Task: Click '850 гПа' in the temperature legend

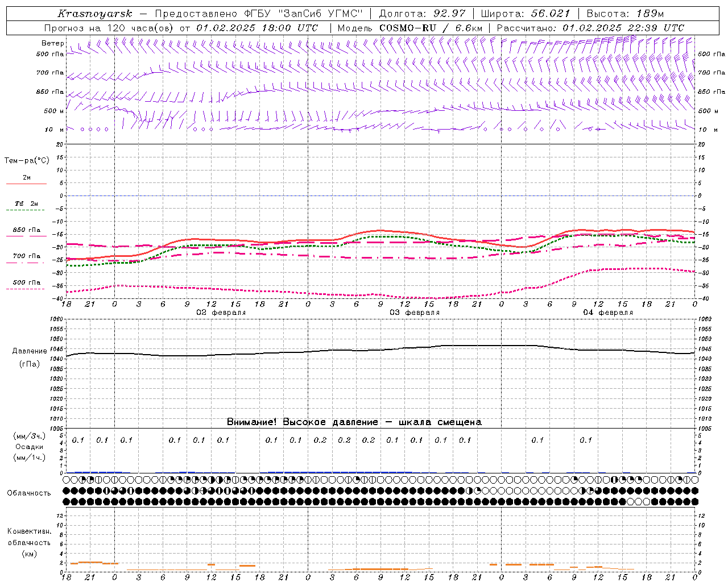Action: coord(27,230)
